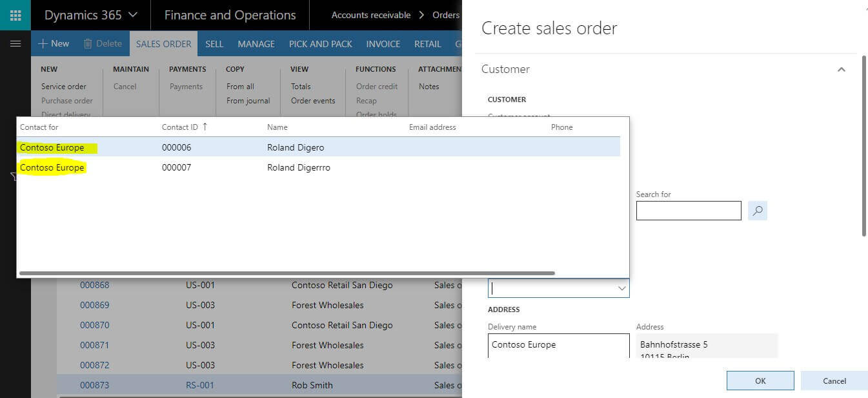Screen dimensions: 868x398
Task: Open the app launcher waffle icon
Action: [x=15, y=15]
